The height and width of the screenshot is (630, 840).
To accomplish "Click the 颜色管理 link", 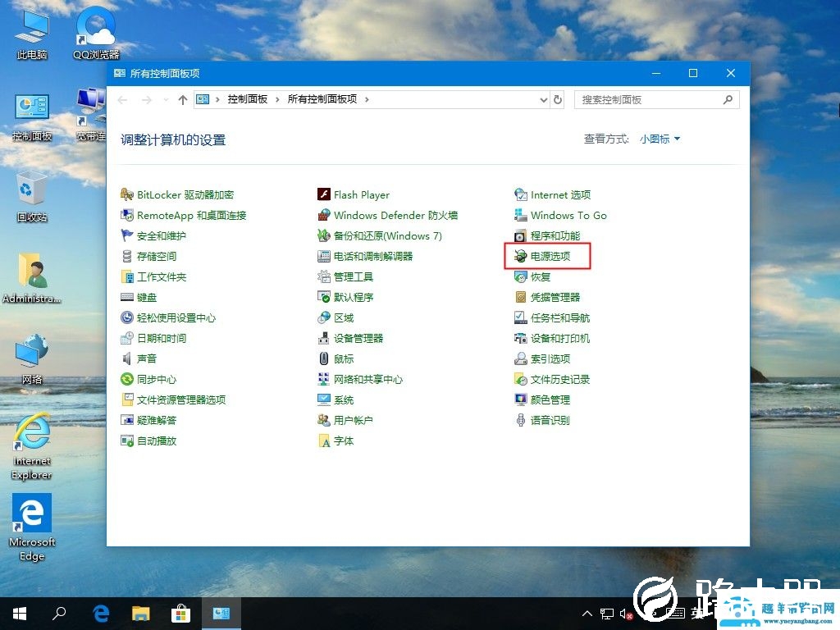I will click(x=550, y=399).
